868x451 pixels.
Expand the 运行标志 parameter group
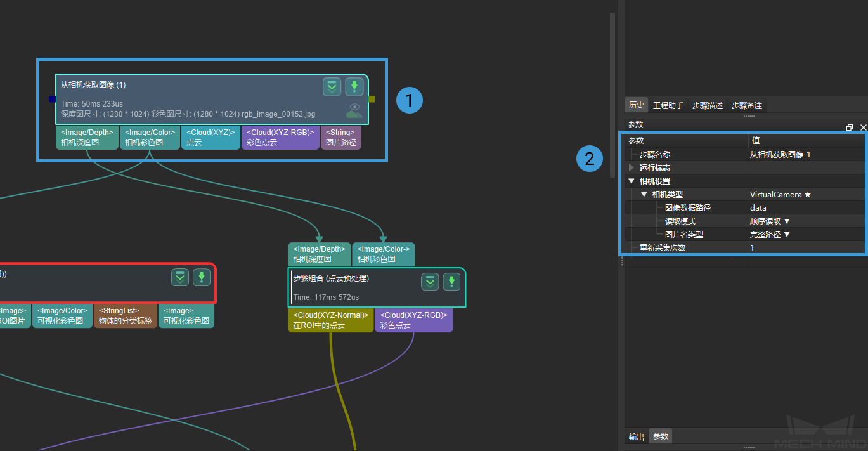(x=631, y=168)
